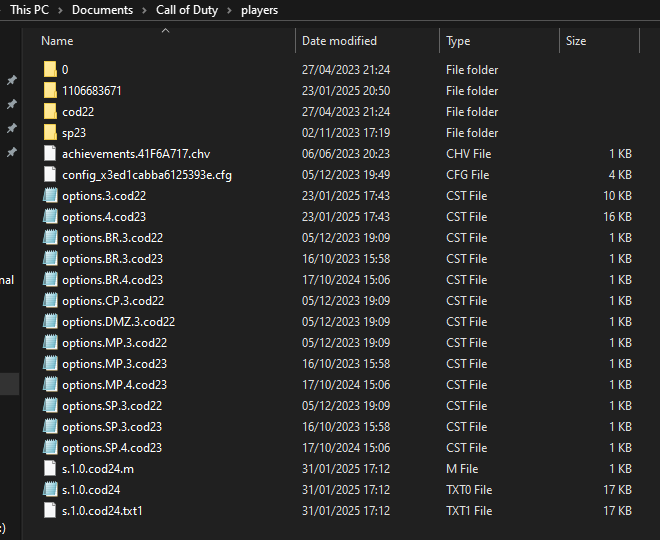Select the options.MP.4.cod23 file icon

click(50, 385)
